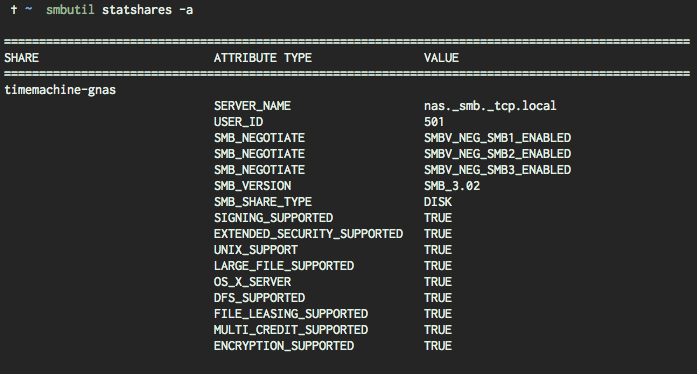Viewport: 697px width, 374px height.
Task: Click SMBV_NEG_SMB1_ENABLED value
Action: pyautogui.click(x=497, y=138)
